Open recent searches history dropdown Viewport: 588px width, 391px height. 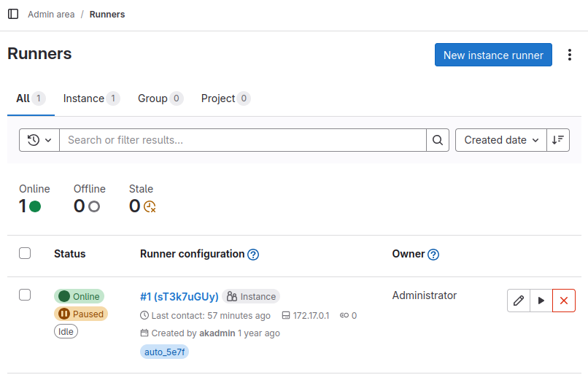tap(39, 140)
